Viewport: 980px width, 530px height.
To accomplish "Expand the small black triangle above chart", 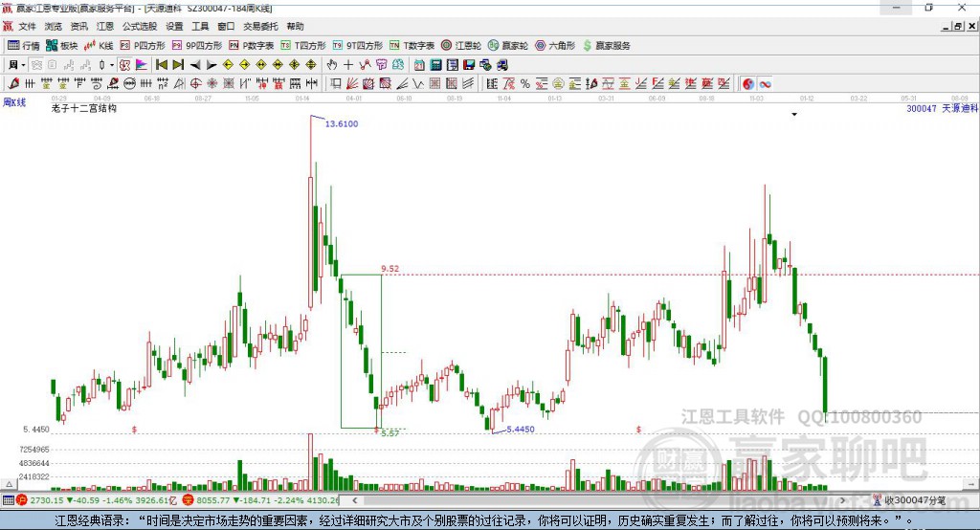I will 794,115.
